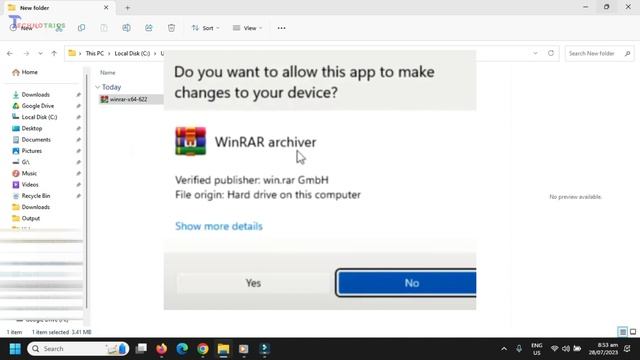Click the navigation pane scrollbar
Screen dimensions: 640x360
[87, 192]
